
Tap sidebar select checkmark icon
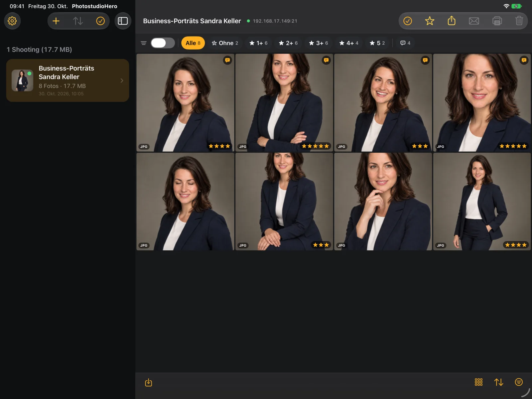(100, 21)
